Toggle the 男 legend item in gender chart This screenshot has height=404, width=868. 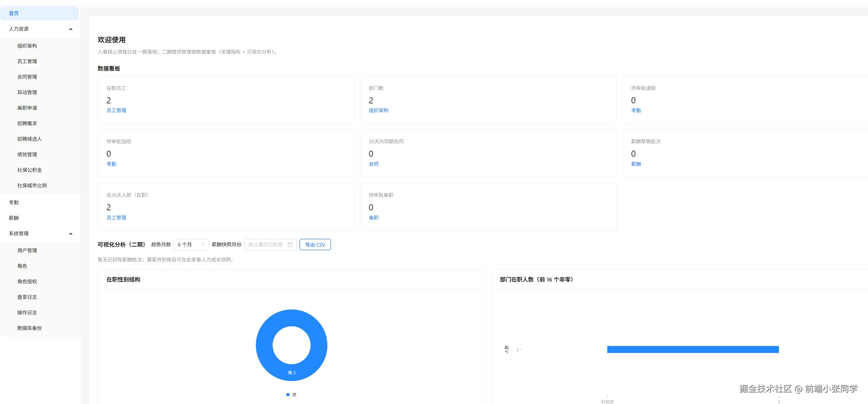pyautogui.click(x=291, y=395)
